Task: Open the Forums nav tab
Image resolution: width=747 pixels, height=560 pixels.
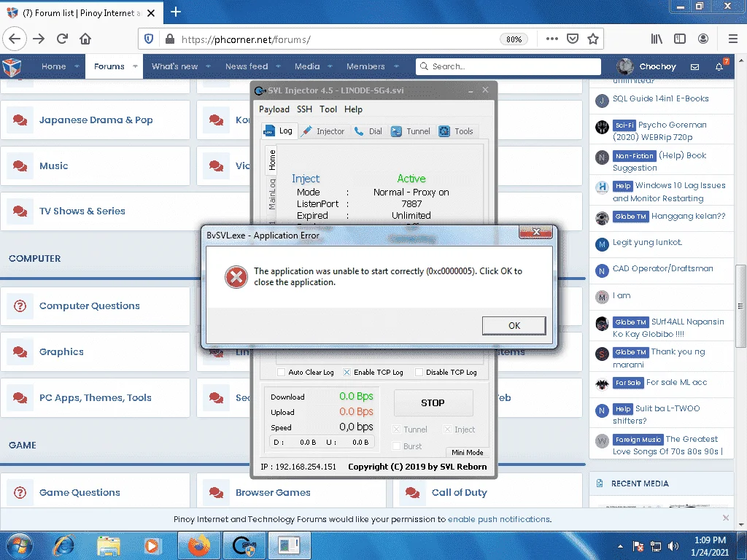Action: (x=109, y=66)
